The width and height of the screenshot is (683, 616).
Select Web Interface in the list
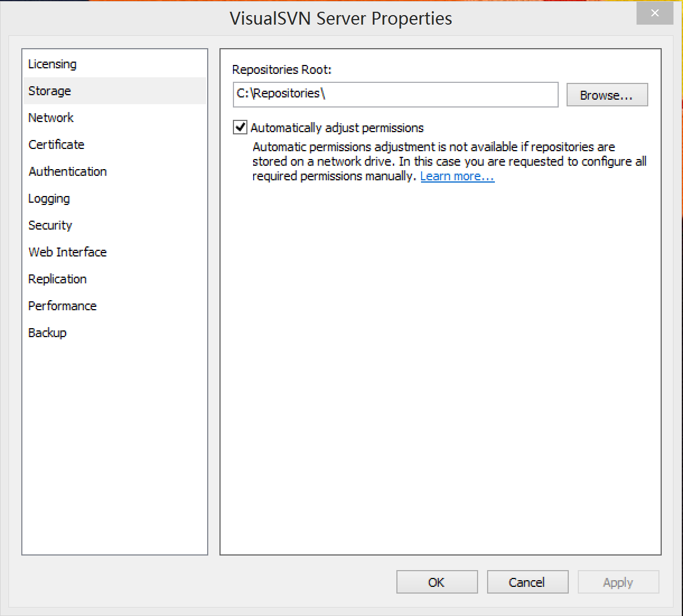[x=68, y=253]
